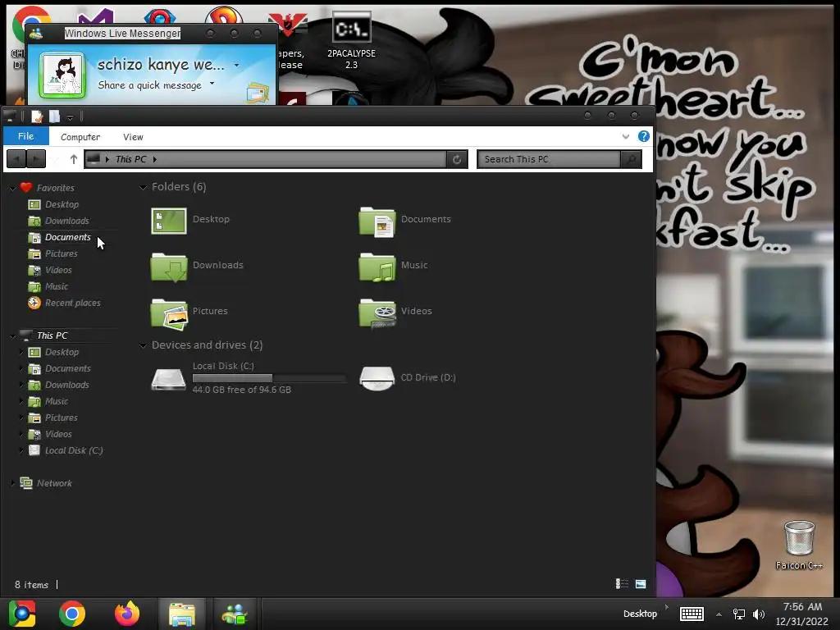
Task: Expand Local Disk (C:) in navigation tree
Action: click(x=21, y=450)
